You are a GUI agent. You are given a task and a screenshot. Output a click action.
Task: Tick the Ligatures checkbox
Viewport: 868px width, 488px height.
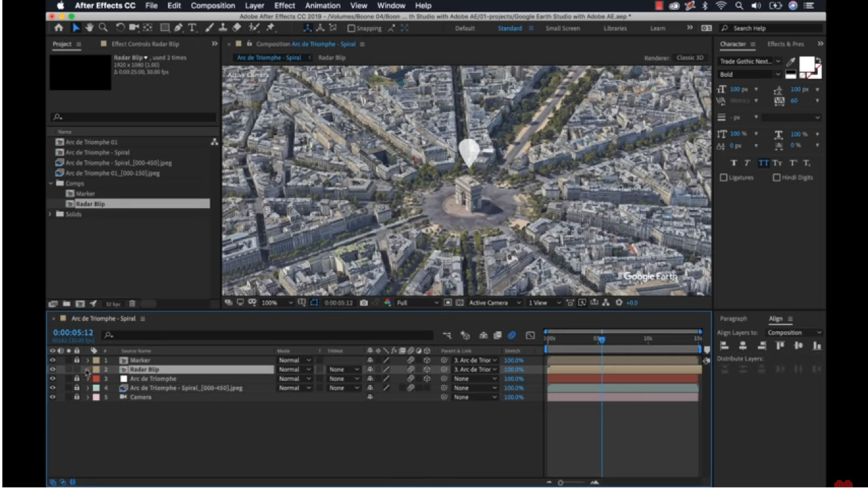click(x=723, y=178)
